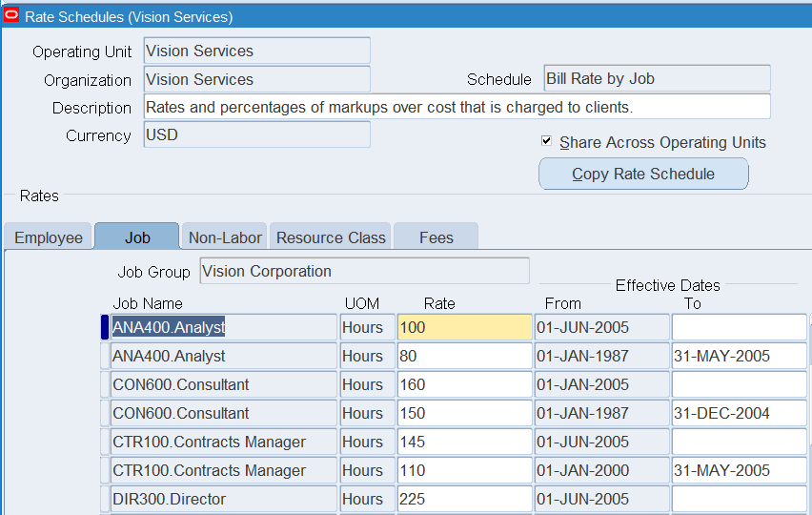Click the DIR300.Director job name
This screenshot has height=515, width=812.
224,499
